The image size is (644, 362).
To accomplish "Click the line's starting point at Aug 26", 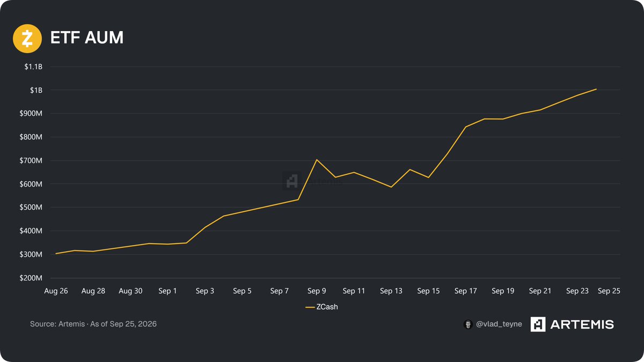I will (x=56, y=254).
